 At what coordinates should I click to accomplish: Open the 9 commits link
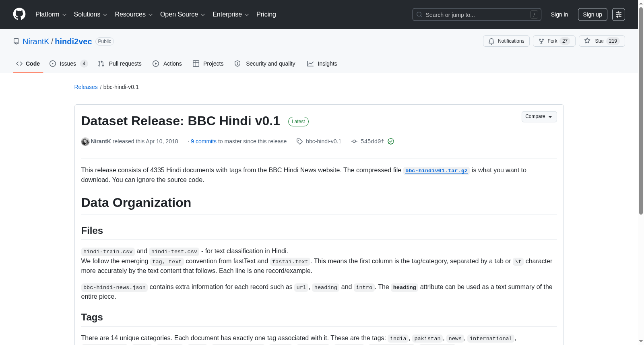204,141
